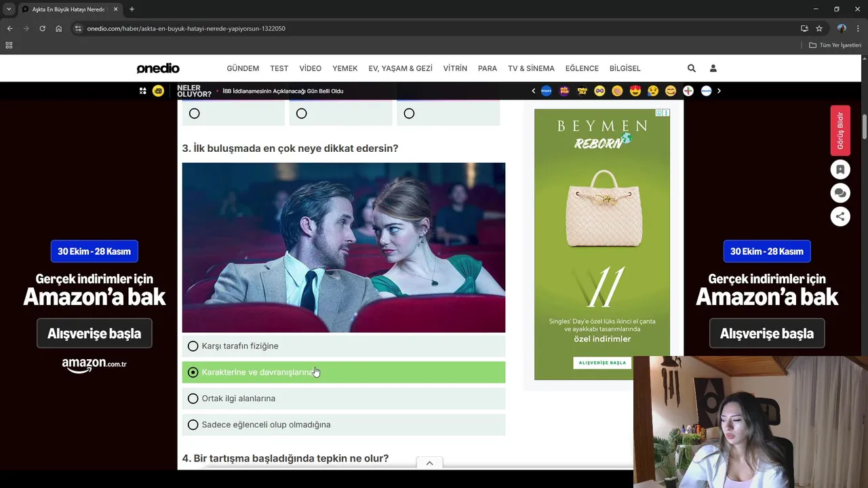Select the heart-eyes emoji badge

[x=635, y=91]
